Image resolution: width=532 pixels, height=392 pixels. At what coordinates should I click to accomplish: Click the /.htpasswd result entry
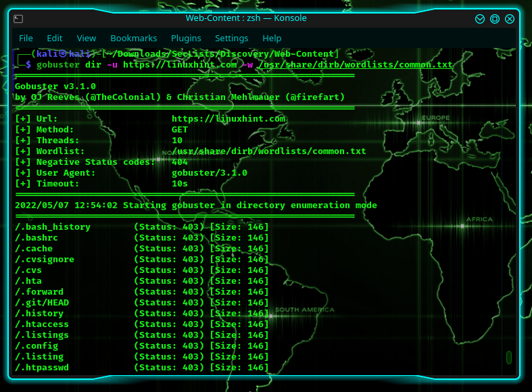42,368
